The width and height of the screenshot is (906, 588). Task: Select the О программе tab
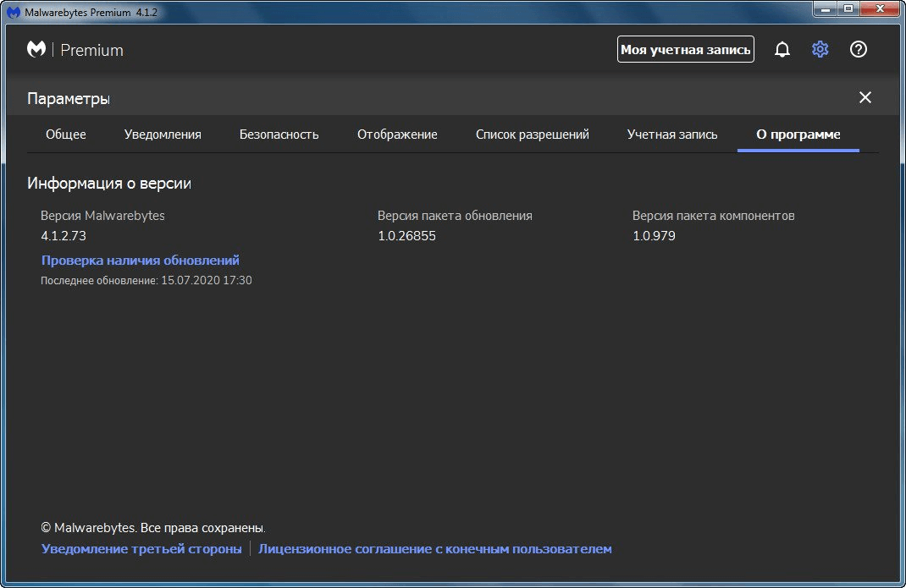[798, 135]
